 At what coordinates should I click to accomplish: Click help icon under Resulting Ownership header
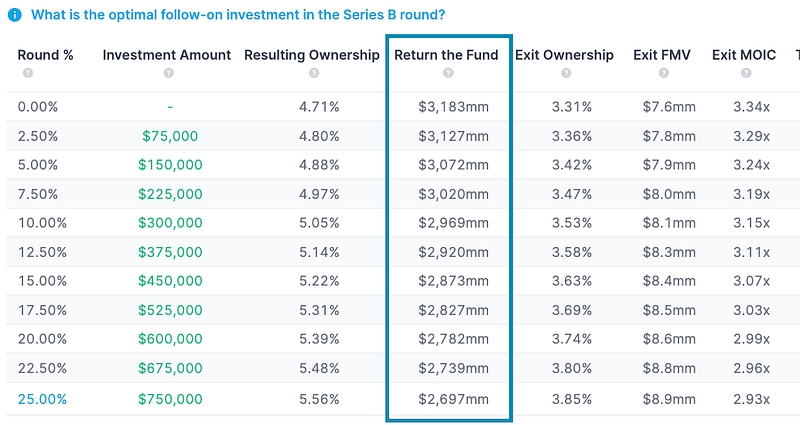313,73
